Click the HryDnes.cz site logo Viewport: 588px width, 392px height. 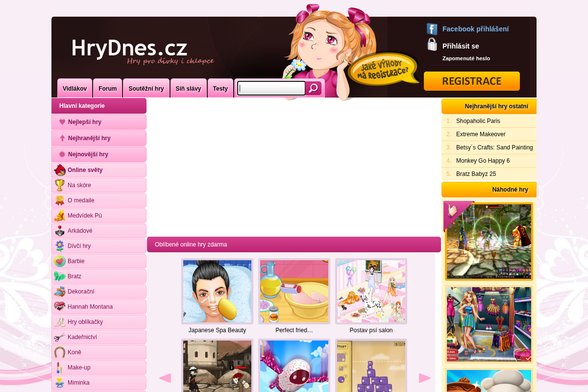(142, 51)
